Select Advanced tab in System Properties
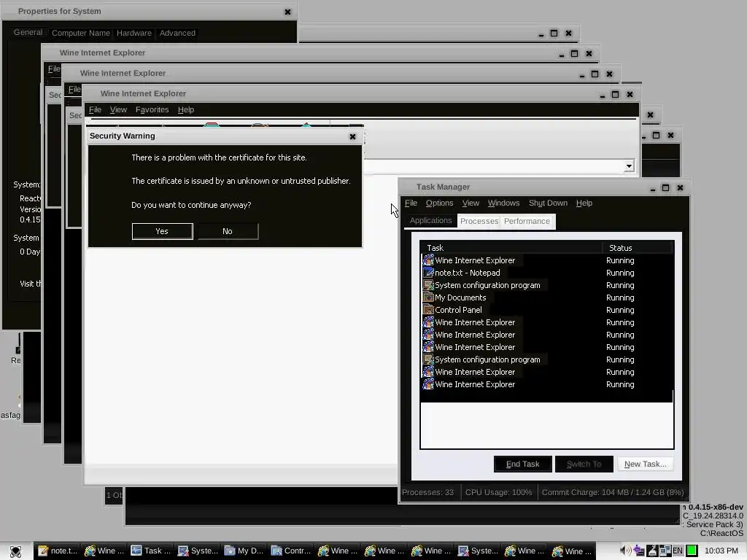747x560 pixels. (177, 34)
